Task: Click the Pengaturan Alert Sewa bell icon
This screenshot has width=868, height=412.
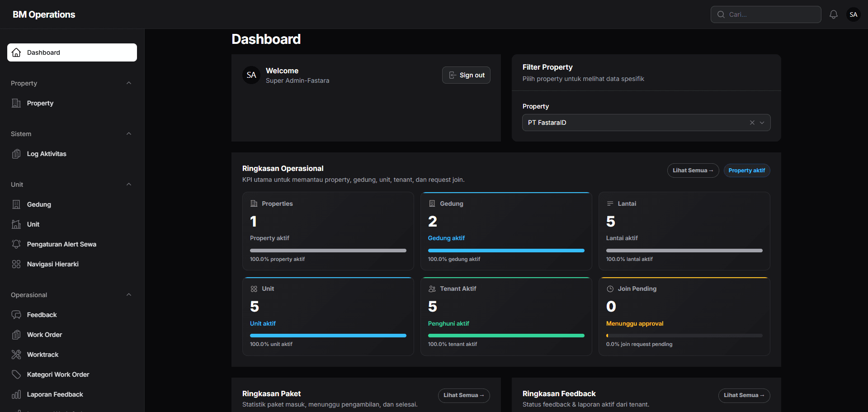Action: point(16,244)
